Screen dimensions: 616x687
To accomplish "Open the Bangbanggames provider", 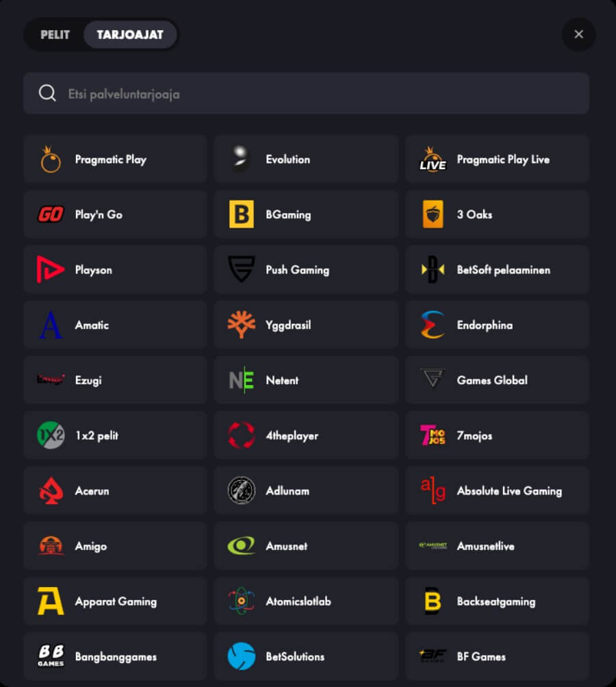I will [115, 656].
